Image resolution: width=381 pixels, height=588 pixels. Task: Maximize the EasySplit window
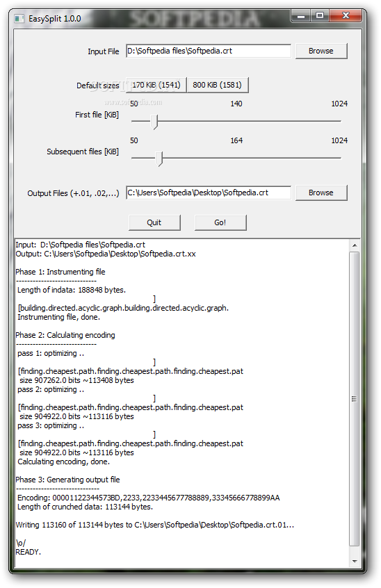click(320, 16)
